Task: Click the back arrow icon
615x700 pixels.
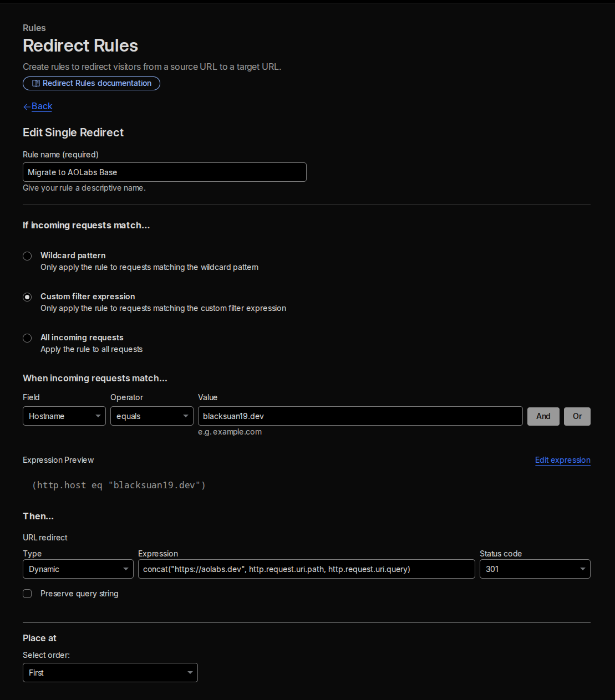Action: click(x=27, y=106)
